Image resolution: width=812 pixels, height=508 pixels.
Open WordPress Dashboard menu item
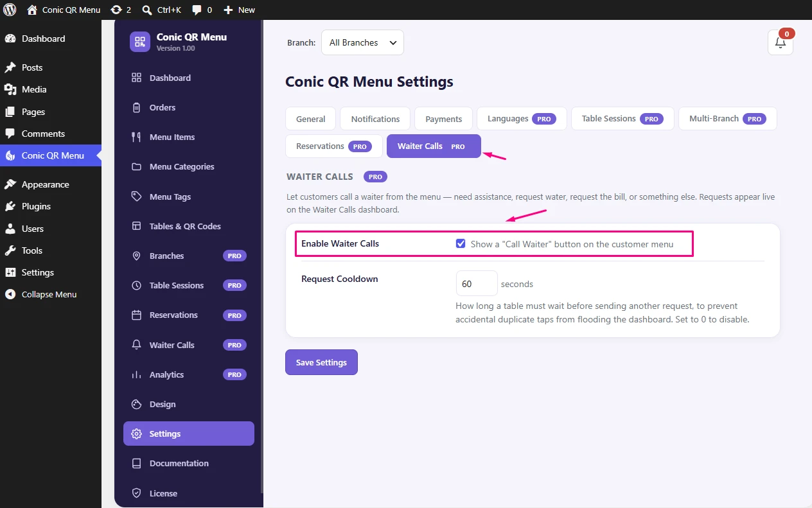pos(51,39)
